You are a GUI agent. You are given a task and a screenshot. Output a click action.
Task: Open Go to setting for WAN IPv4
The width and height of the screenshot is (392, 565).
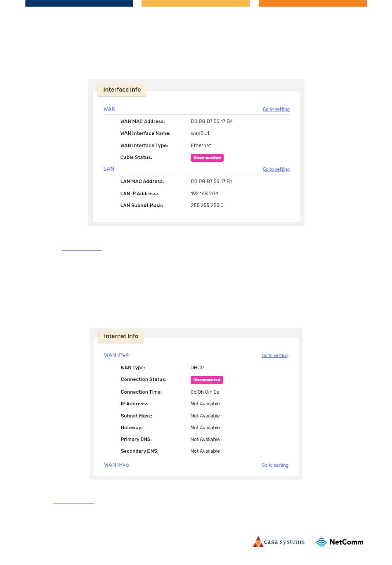click(x=275, y=355)
